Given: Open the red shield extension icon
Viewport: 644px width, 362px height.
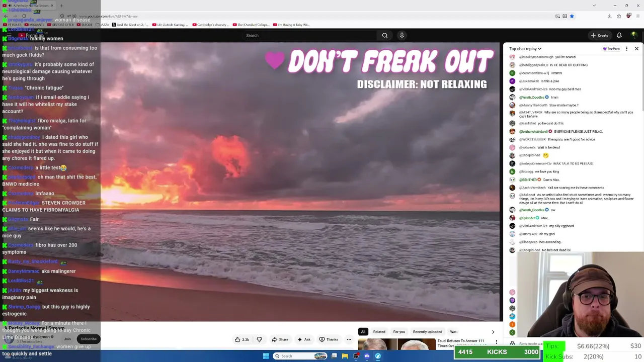Looking at the screenshot, I should pyautogui.click(x=628, y=16).
